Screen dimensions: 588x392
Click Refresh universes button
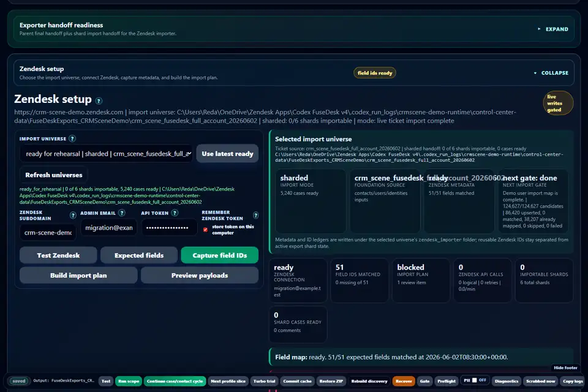[54, 175]
